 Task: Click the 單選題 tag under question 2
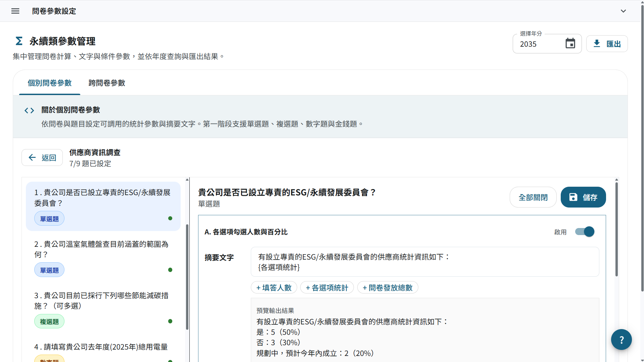(x=49, y=270)
